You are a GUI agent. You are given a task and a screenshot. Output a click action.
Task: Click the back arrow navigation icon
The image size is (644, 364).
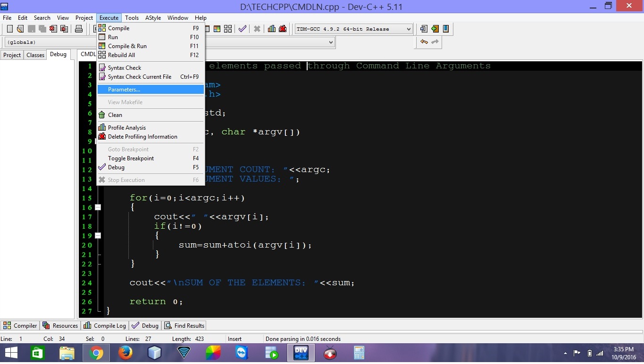(424, 42)
